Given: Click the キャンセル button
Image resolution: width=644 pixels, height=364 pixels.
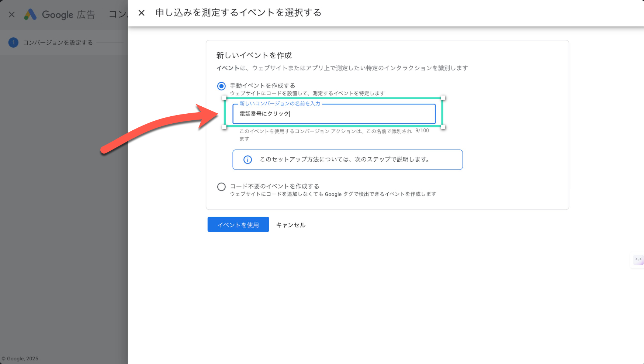Looking at the screenshot, I should pos(291,225).
